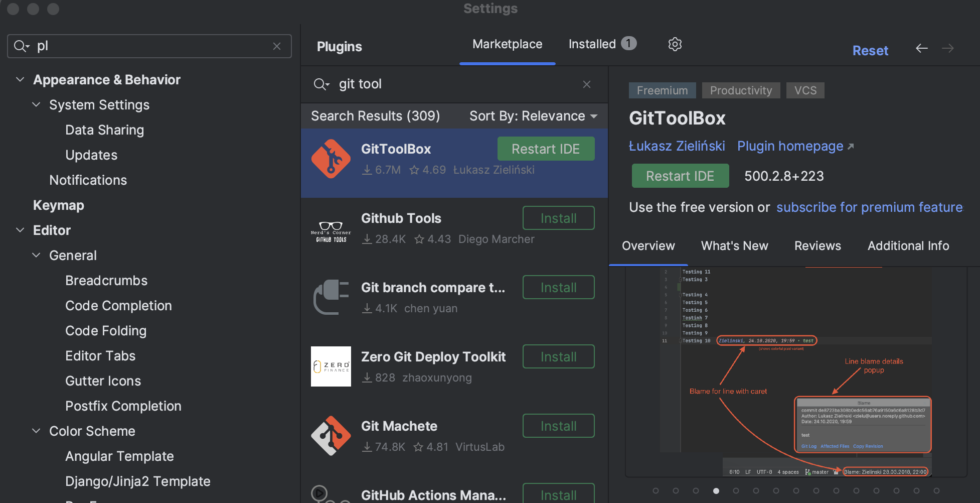Select Code Completion settings
Screen dimensions: 980x503
118,306
